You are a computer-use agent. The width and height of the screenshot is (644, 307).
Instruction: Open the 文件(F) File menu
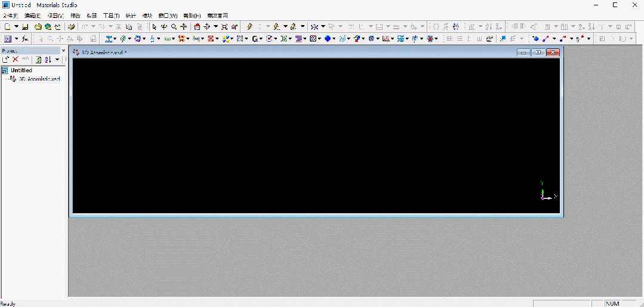tap(11, 16)
